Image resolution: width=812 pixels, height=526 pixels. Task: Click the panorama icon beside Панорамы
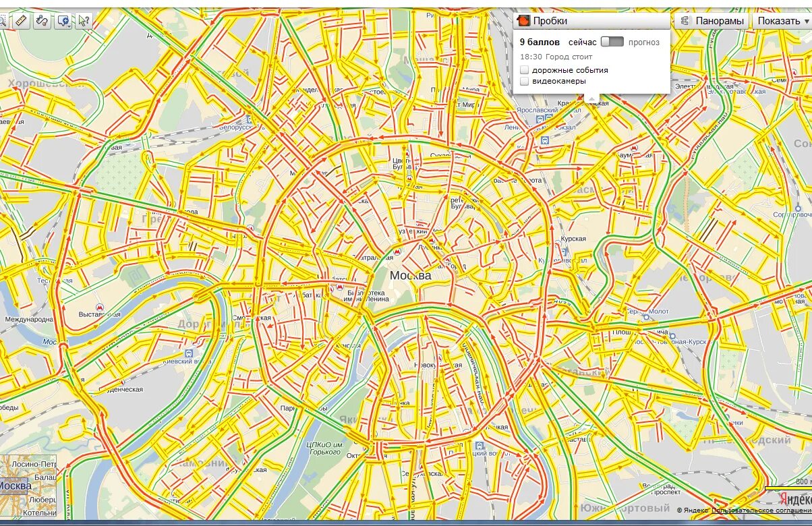[x=685, y=21]
